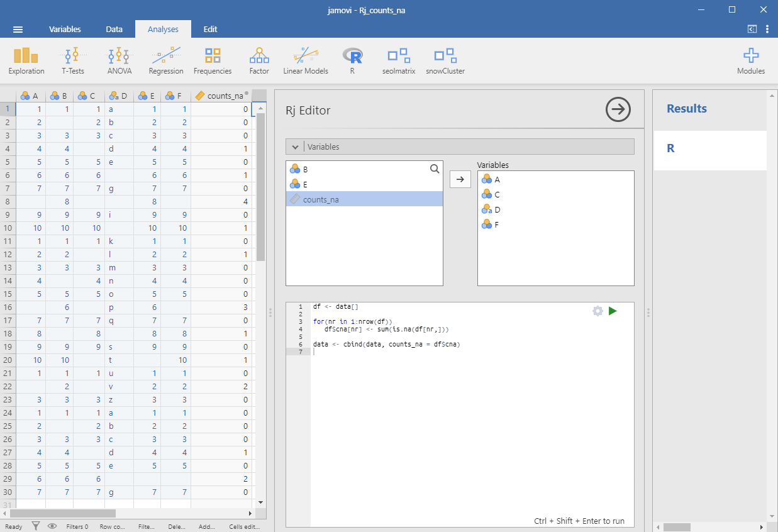
Task: Open the hamburger main menu
Action: click(x=18, y=30)
